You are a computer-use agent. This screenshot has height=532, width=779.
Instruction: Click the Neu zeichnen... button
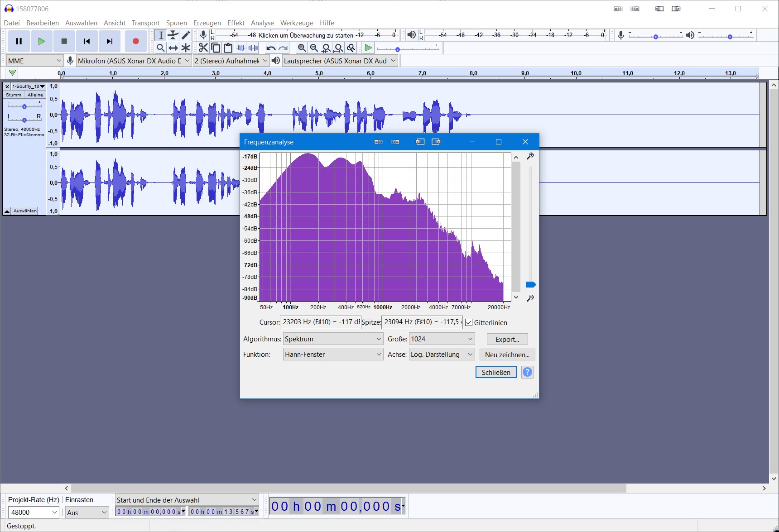[507, 355]
